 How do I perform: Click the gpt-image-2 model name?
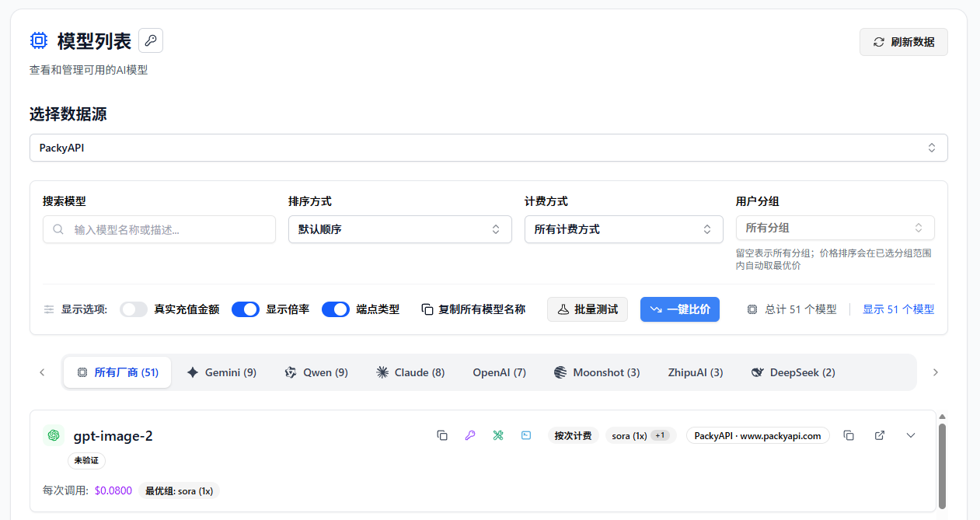coord(113,435)
